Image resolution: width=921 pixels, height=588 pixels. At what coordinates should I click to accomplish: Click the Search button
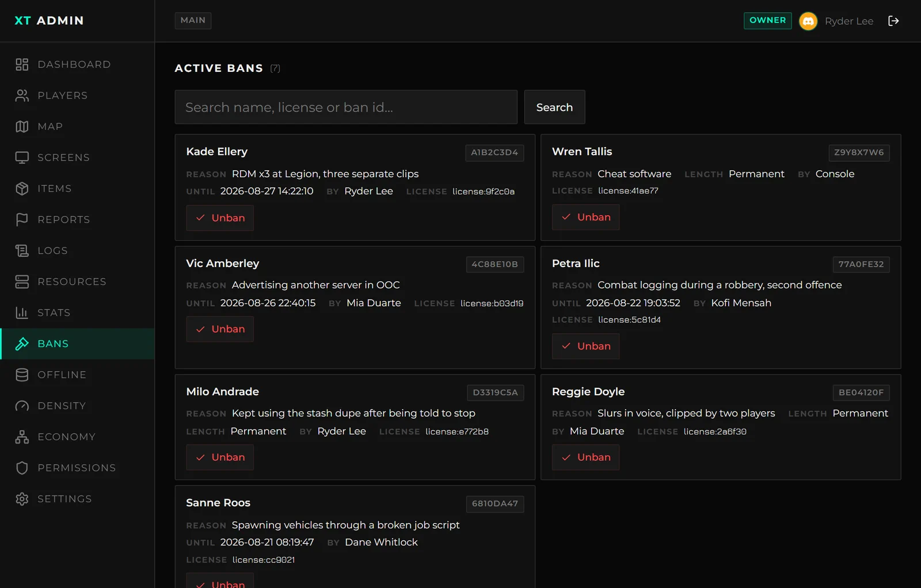point(554,107)
